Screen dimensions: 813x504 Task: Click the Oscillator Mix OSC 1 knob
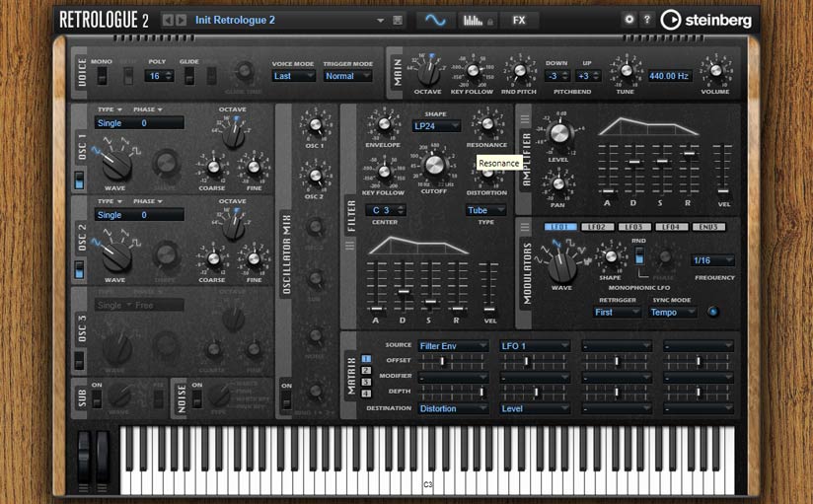(x=316, y=125)
